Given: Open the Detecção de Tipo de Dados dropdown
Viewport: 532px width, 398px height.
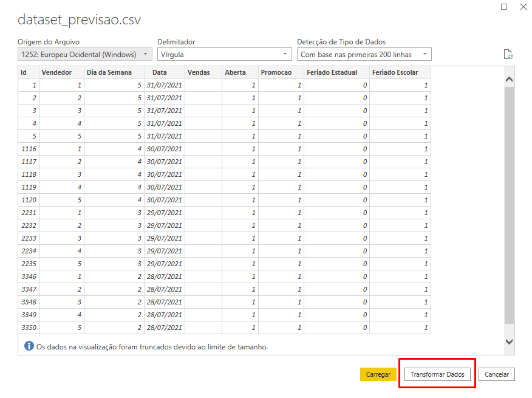Looking at the screenshot, I should [364, 54].
